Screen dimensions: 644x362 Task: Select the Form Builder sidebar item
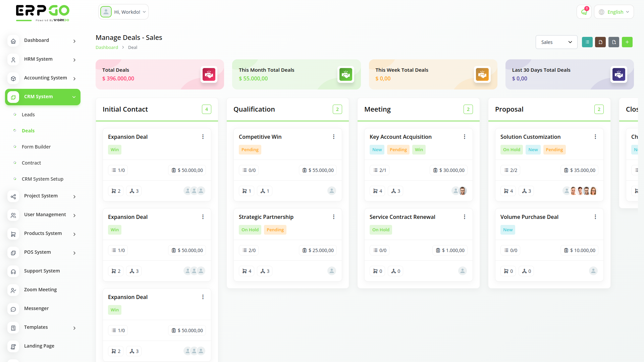tap(36, 146)
